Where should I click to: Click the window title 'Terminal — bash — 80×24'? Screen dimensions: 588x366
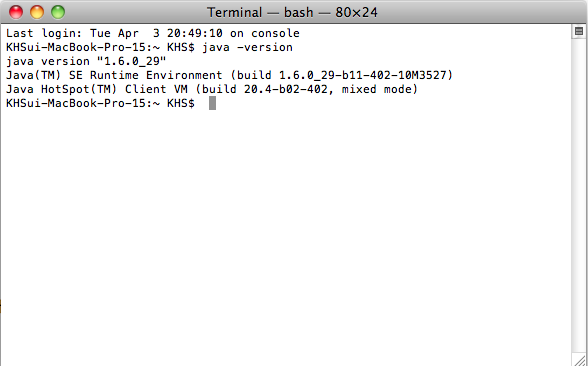tap(292, 12)
